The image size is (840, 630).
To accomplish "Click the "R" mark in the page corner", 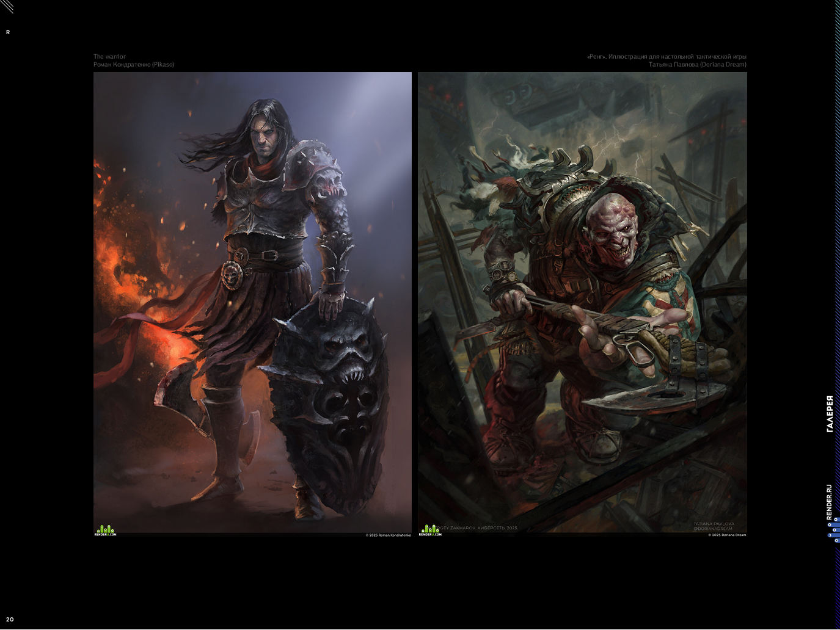I will tap(8, 32).
